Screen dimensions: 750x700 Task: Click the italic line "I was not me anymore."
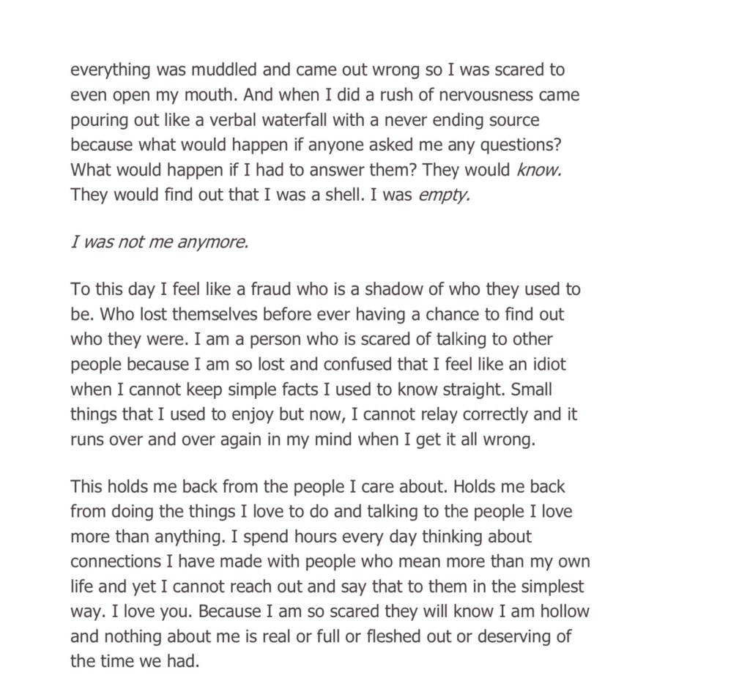click(160, 242)
